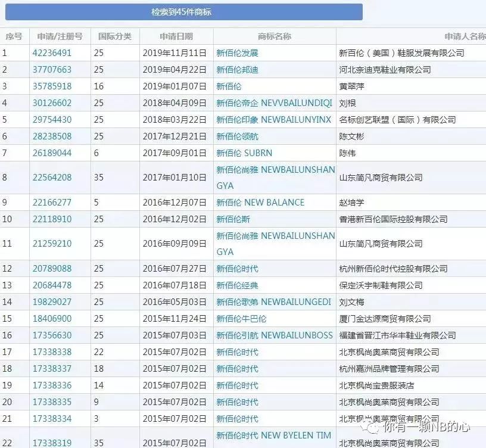Open trademark 新佰伦邦迪
486x448 pixels.
point(237,70)
